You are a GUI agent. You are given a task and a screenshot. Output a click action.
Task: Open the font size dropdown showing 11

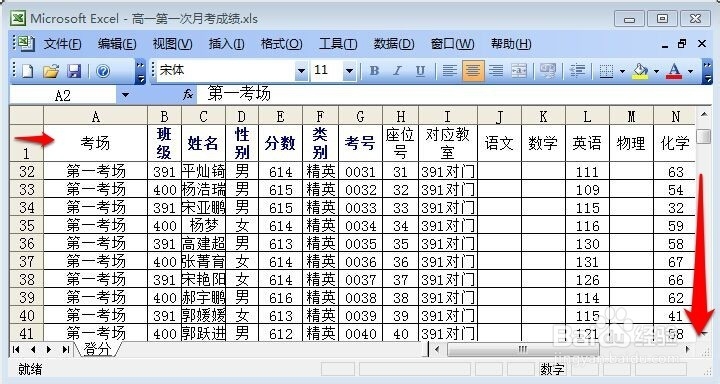click(349, 71)
